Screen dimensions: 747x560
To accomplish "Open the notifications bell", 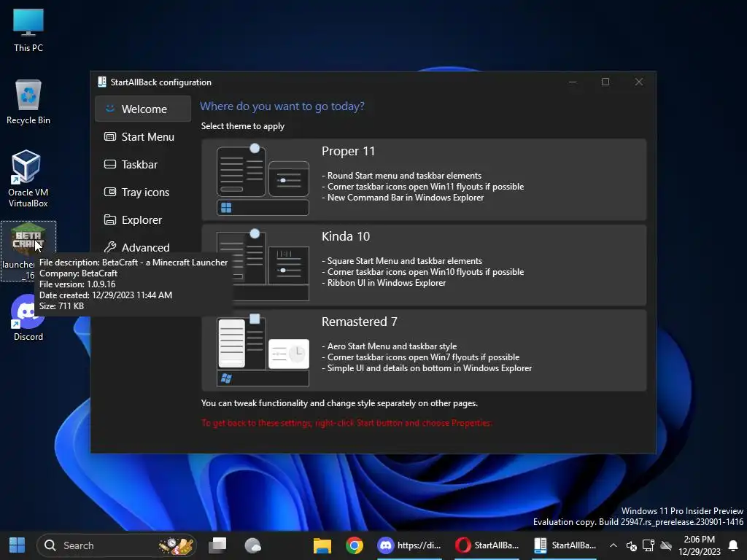I will pyautogui.click(x=733, y=545).
